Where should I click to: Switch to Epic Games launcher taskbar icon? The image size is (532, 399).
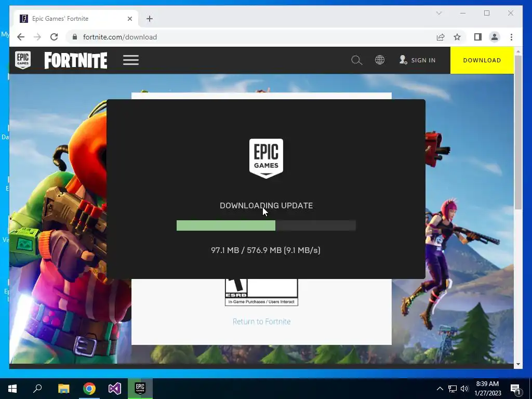(140, 389)
